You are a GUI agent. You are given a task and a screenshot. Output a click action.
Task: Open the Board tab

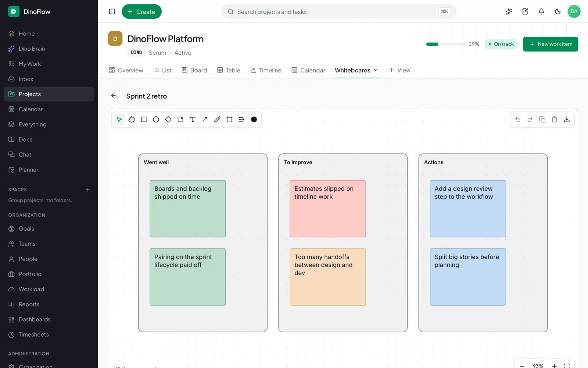(194, 70)
